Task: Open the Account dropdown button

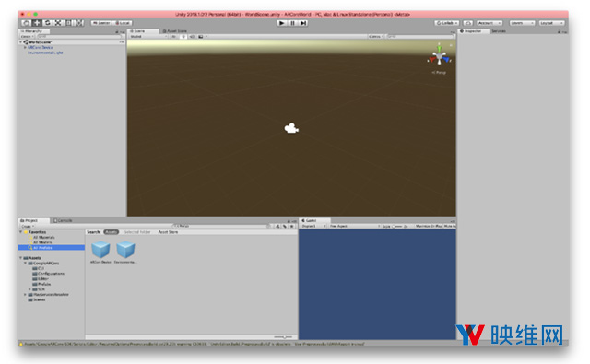Action: point(490,23)
